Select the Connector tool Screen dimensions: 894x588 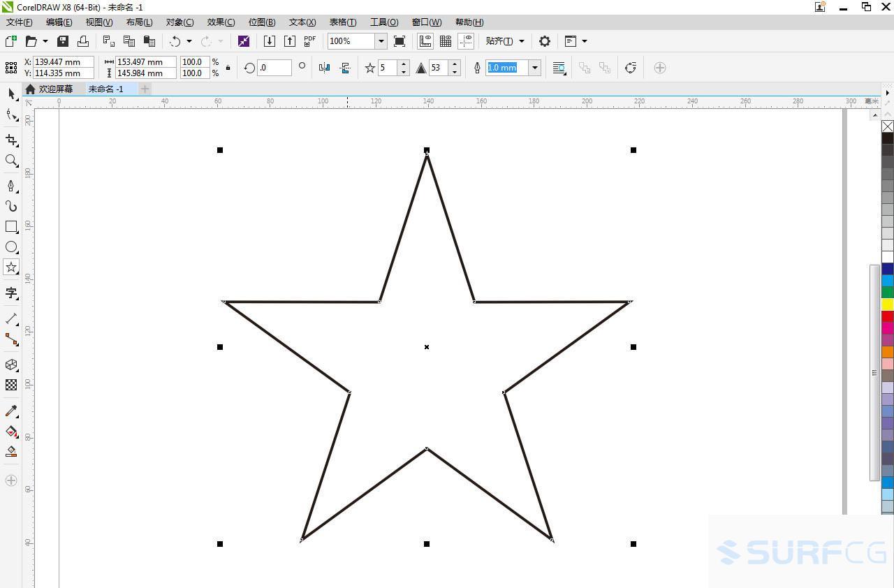pyautogui.click(x=11, y=339)
